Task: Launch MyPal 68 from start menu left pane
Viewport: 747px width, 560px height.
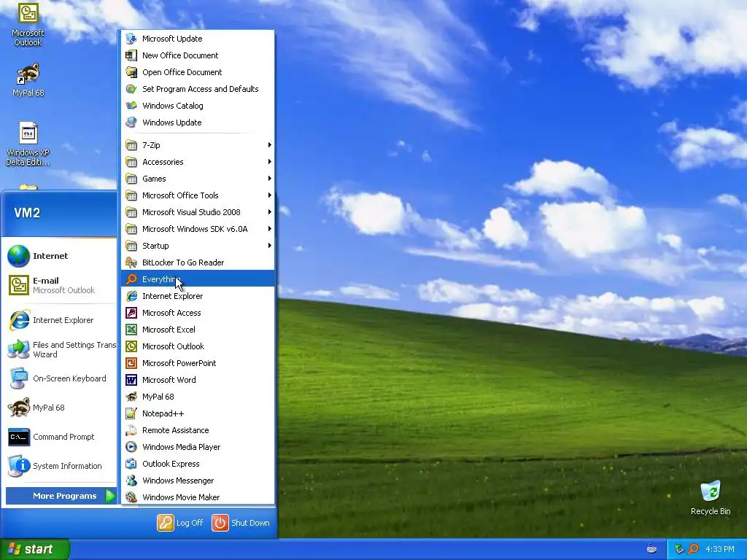Action: click(60, 408)
